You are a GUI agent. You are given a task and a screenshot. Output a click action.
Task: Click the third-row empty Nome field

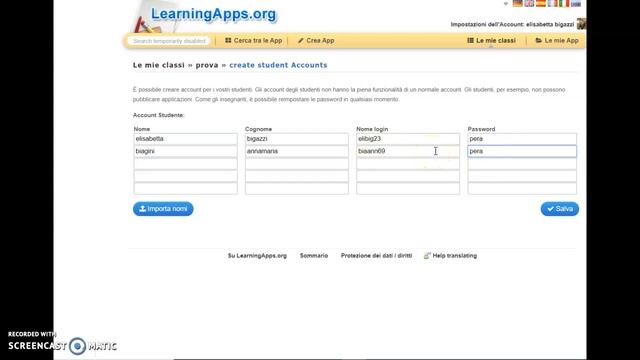tap(185, 164)
